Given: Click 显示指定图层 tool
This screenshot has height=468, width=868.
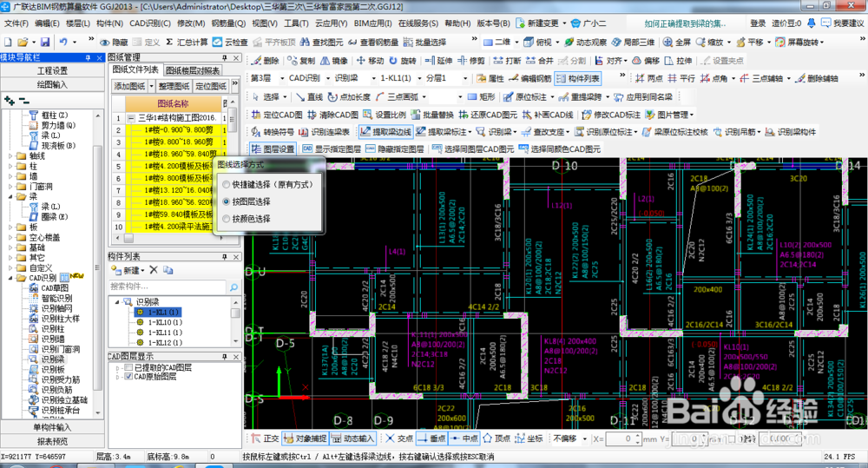Looking at the screenshot, I should tap(332, 149).
